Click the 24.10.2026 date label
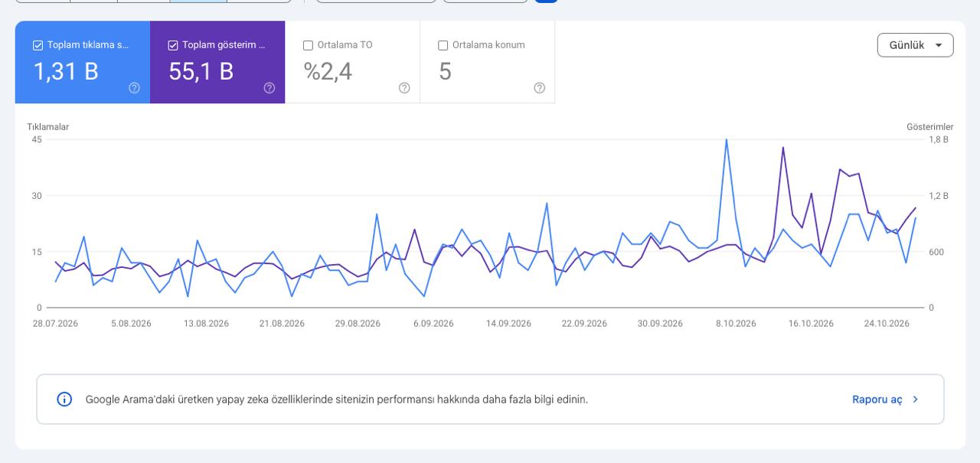Viewport: 980px width, 463px height. [x=887, y=324]
